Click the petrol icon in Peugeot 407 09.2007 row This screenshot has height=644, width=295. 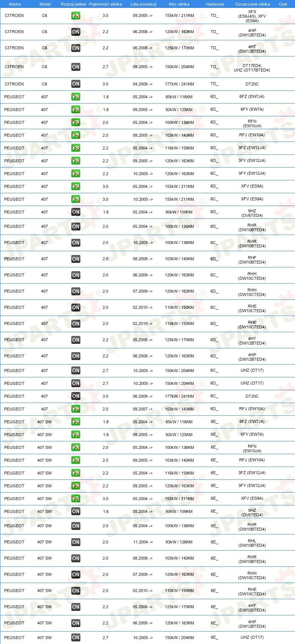[x=76, y=409]
